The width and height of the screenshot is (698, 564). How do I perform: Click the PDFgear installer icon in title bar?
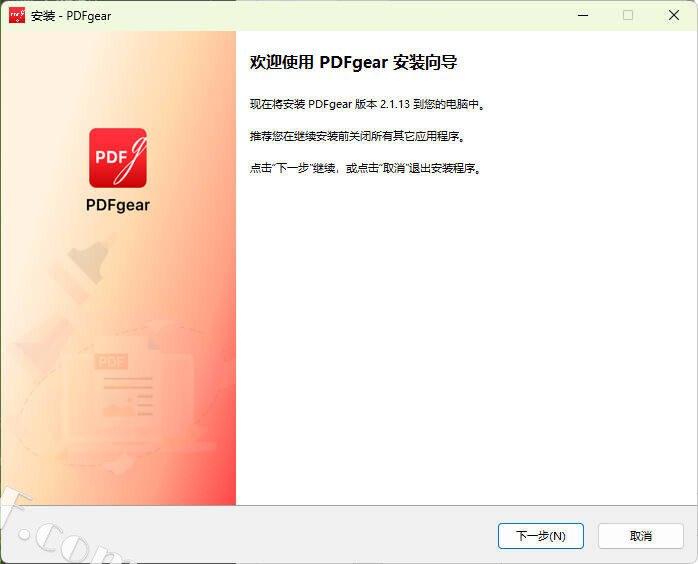point(17,15)
